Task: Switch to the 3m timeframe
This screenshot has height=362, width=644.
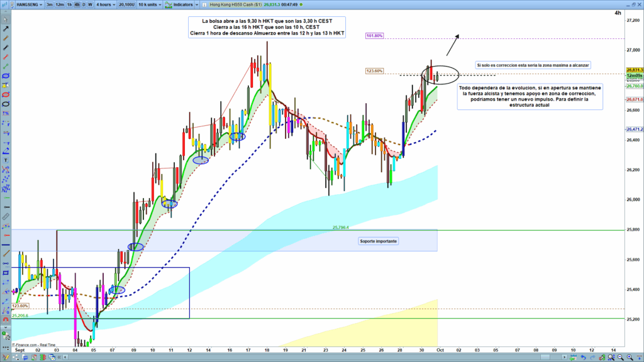Action: (49, 4)
